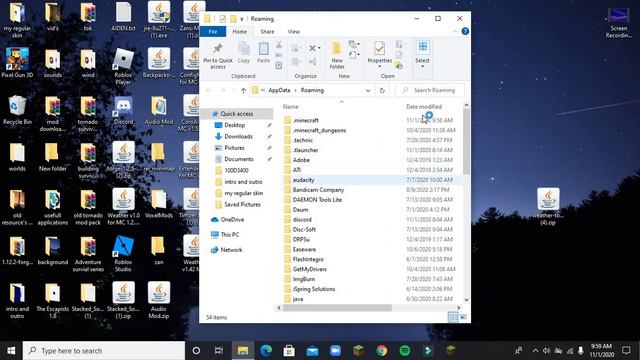This screenshot has width=640, height=360.
Task: Open Microsoft Store from the taskbar
Action: coord(289,351)
